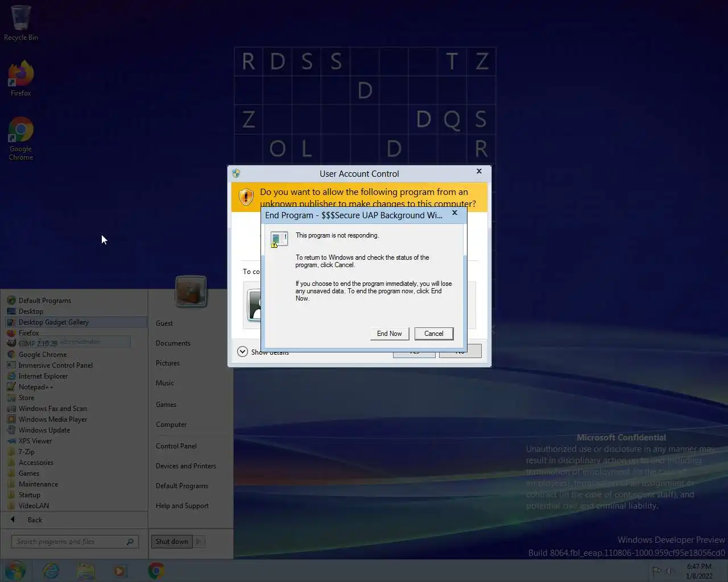Open Windows Media Player taskbar icon
Viewport: 728px width, 582px height.
coord(120,570)
